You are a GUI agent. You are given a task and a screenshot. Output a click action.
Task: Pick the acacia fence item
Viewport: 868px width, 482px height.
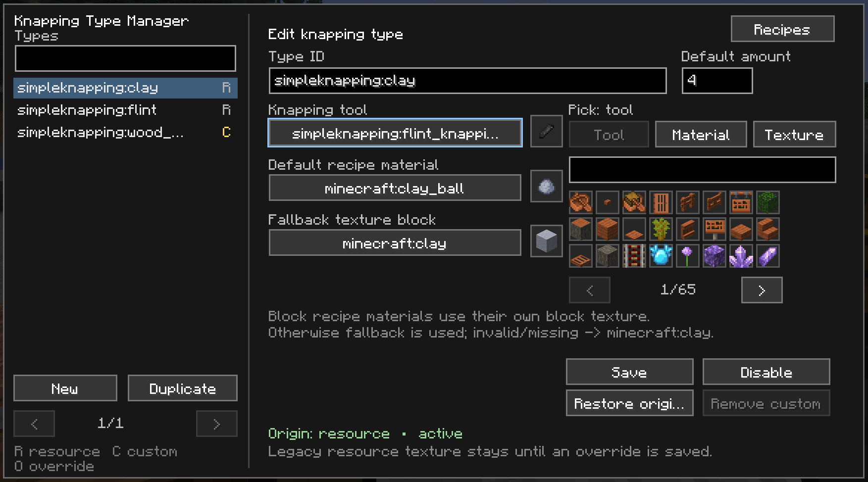tap(688, 202)
